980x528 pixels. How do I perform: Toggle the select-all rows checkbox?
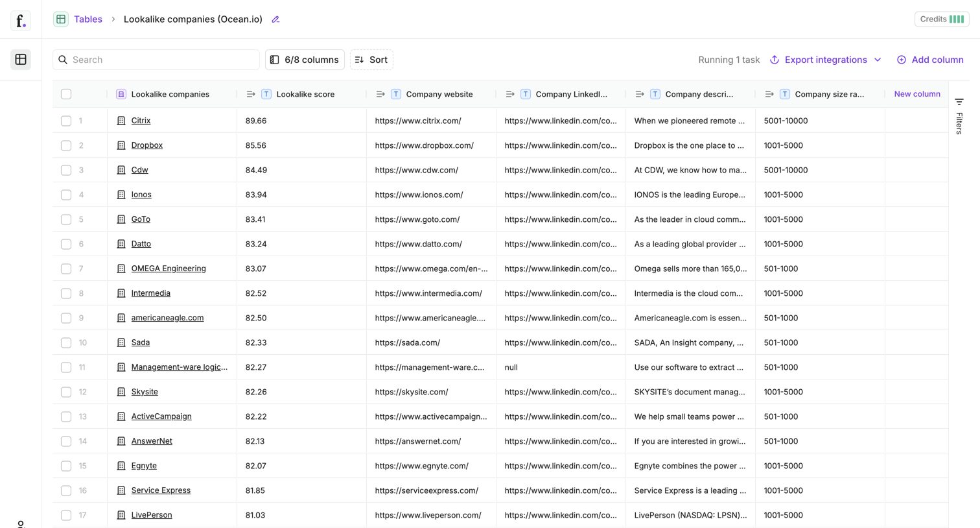[66, 94]
